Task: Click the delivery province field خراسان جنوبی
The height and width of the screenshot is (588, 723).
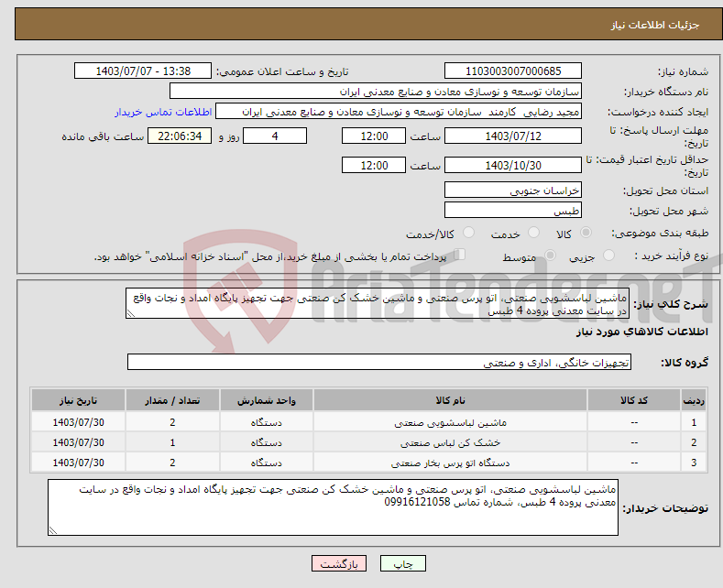Action: click(513, 190)
